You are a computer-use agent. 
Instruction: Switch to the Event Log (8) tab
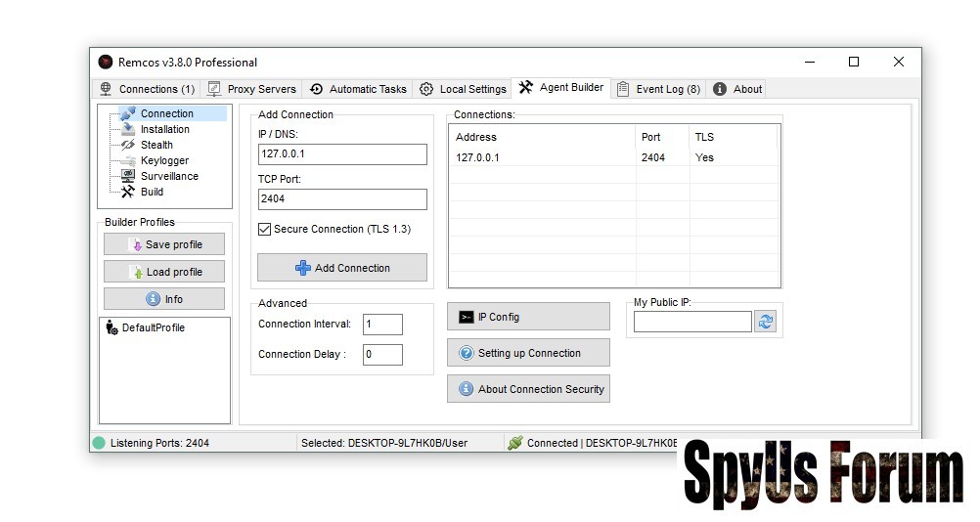point(658,89)
